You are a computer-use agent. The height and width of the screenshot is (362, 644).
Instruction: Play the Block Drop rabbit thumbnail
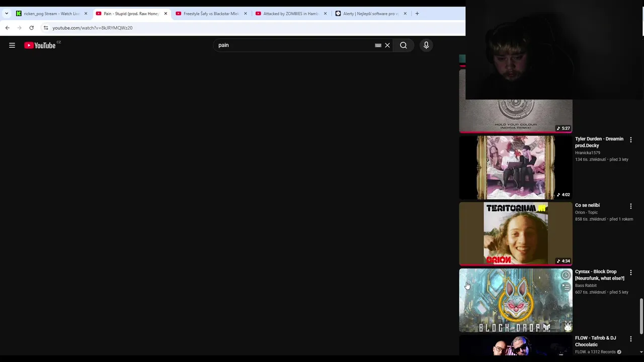click(x=516, y=300)
